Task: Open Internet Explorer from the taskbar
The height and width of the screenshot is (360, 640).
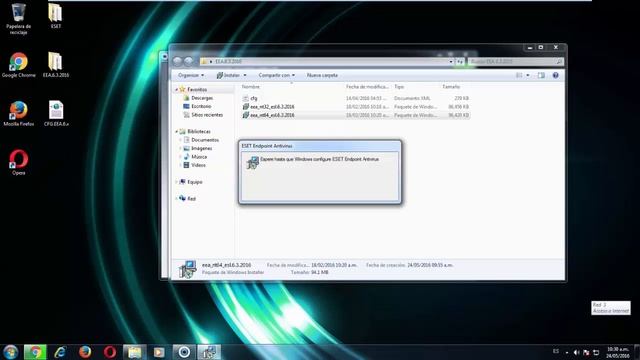Action: 60,352
